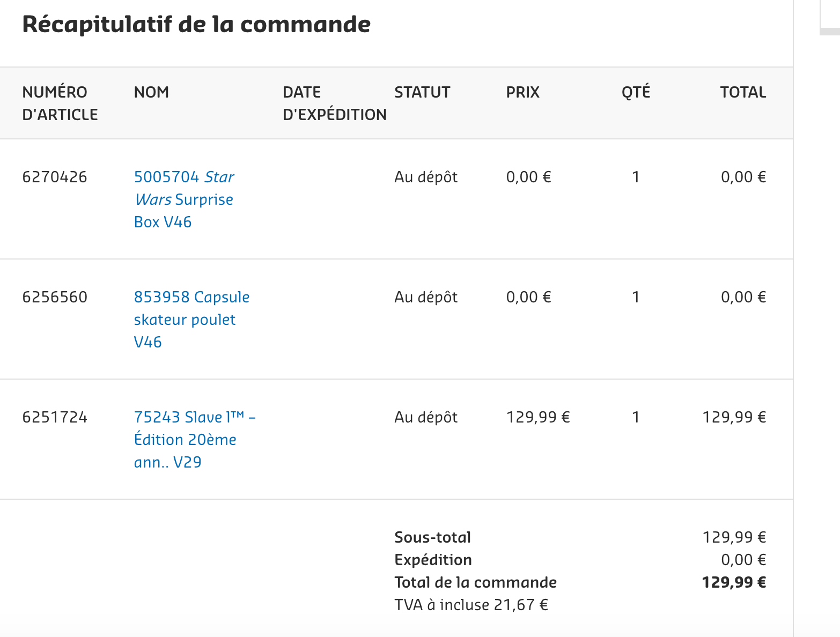
Task: Click article number 6270426
Action: (x=55, y=177)
